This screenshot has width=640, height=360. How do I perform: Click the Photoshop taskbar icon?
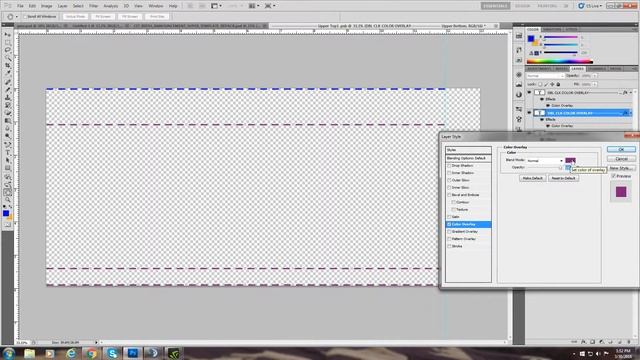click(133, 353)
